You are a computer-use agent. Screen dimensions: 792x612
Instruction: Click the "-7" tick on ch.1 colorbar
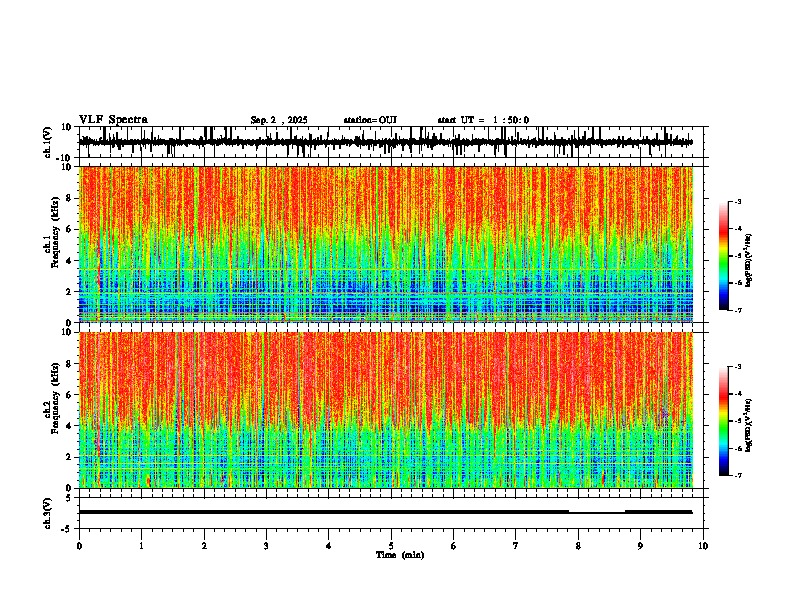[x=738, y=310]
